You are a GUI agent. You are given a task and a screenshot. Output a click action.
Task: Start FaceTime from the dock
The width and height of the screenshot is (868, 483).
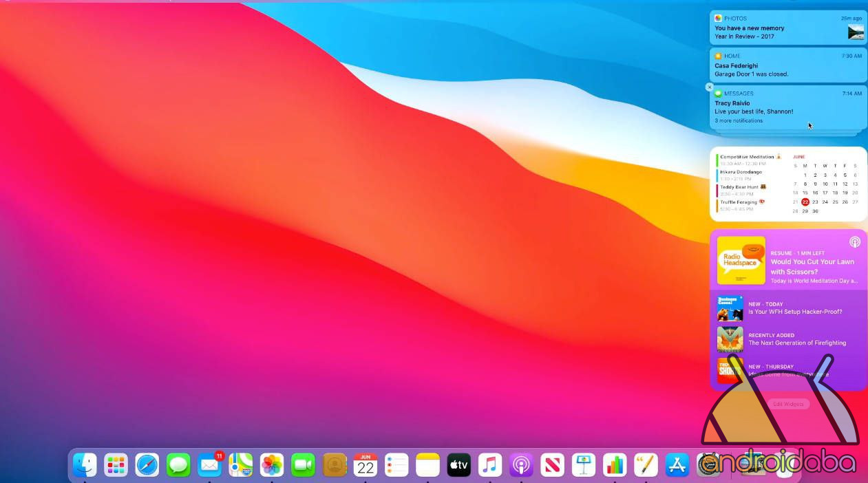coord(303,465)
